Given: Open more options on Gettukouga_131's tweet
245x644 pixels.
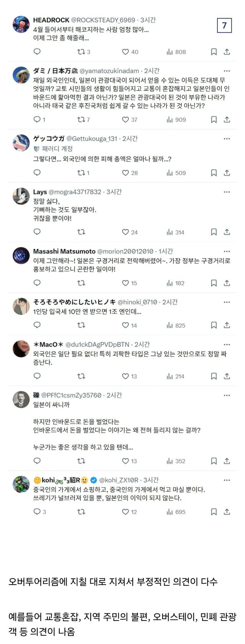Looking at the screenshot, I should click(227, 139).
